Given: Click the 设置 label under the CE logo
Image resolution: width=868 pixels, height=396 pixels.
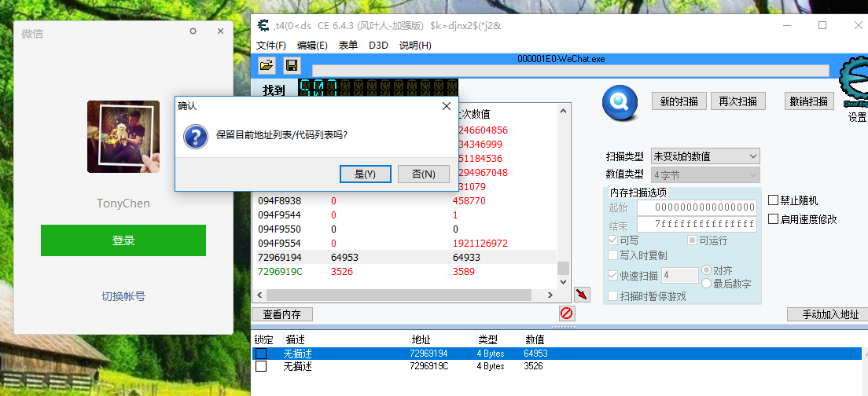Looking at the screenshot, I should click(x=857, y=117).
